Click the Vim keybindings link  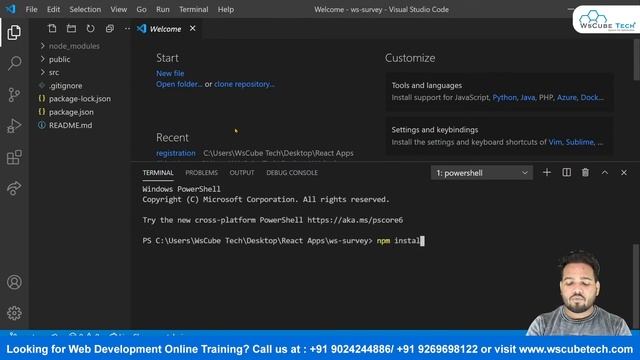point(555,142)
